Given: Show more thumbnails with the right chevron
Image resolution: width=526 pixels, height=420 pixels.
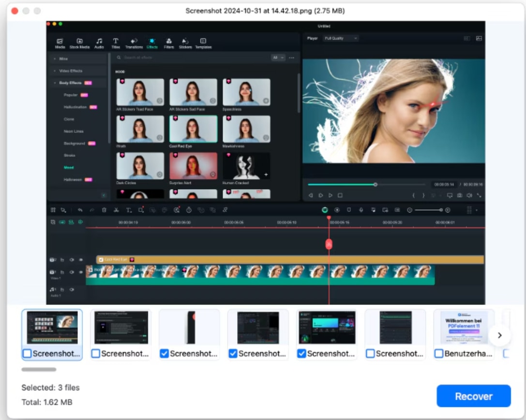Looking at the screenshot, I should pos(500,335).
